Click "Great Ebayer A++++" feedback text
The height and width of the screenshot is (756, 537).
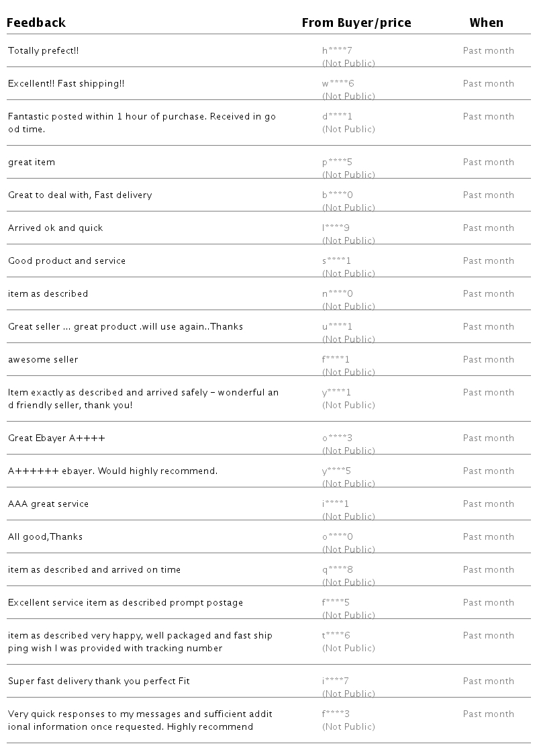click(x=56, y=438)
